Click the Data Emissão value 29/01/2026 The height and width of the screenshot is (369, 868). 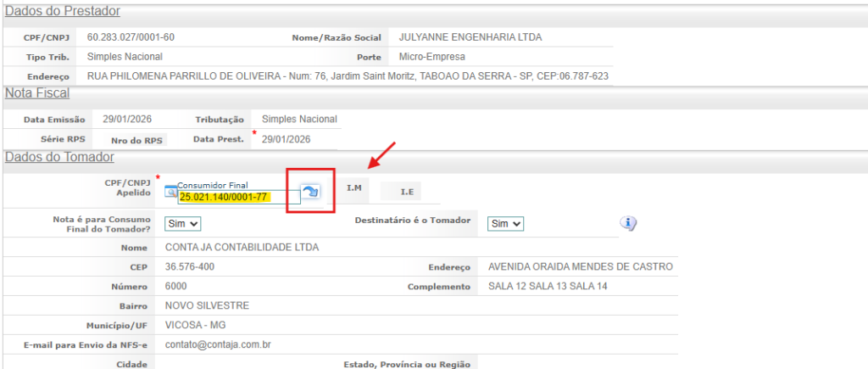(x=127, y=120)
